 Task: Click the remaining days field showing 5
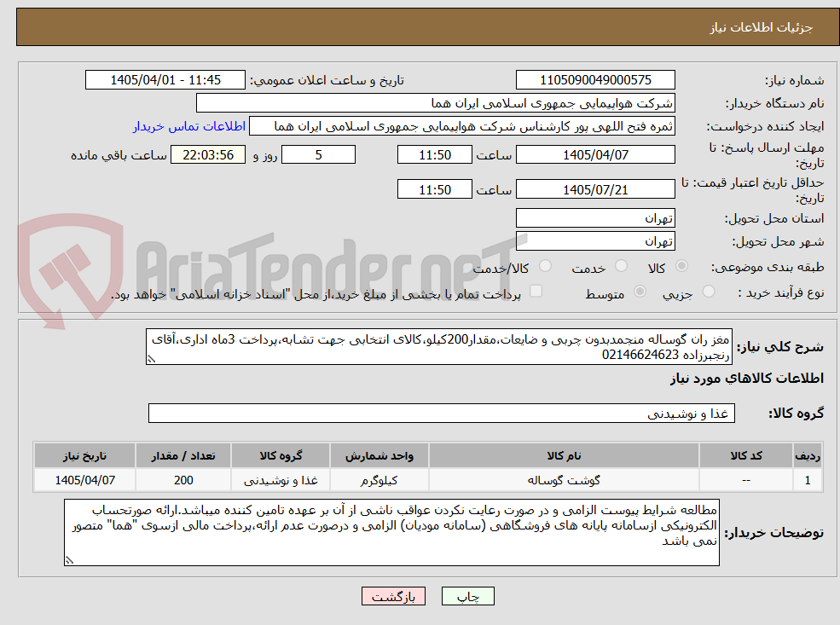(318, 155)
